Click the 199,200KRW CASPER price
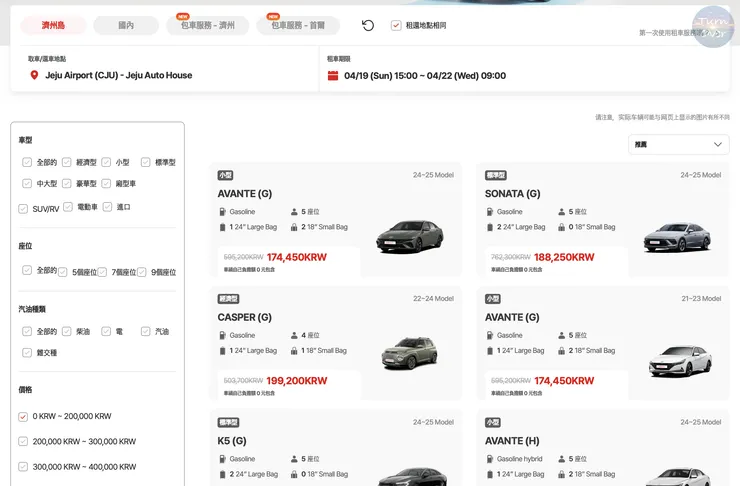740x486 pixels. (297, 381)
